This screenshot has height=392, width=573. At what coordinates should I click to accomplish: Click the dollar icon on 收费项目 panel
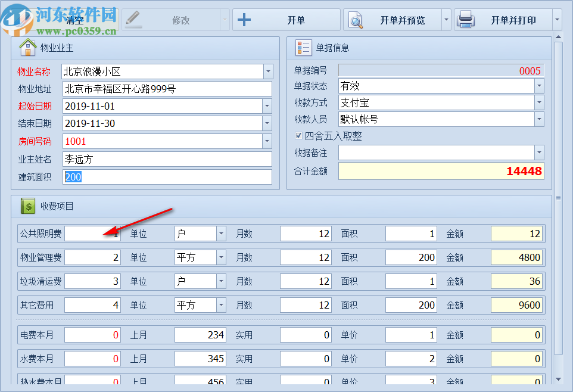[x=27, y=206]
